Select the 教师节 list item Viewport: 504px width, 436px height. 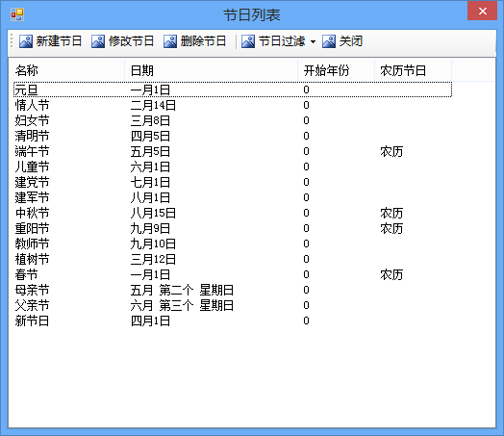[233, 244]
